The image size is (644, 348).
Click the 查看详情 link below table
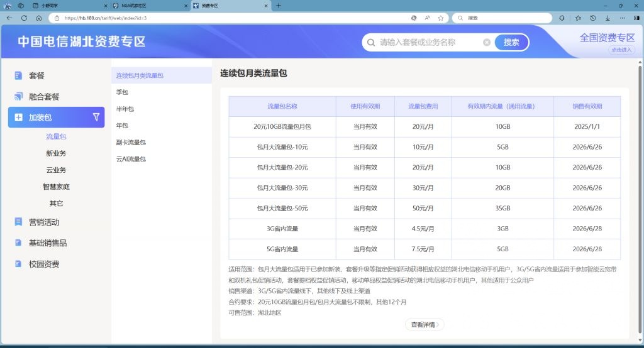tap(425, 325)
